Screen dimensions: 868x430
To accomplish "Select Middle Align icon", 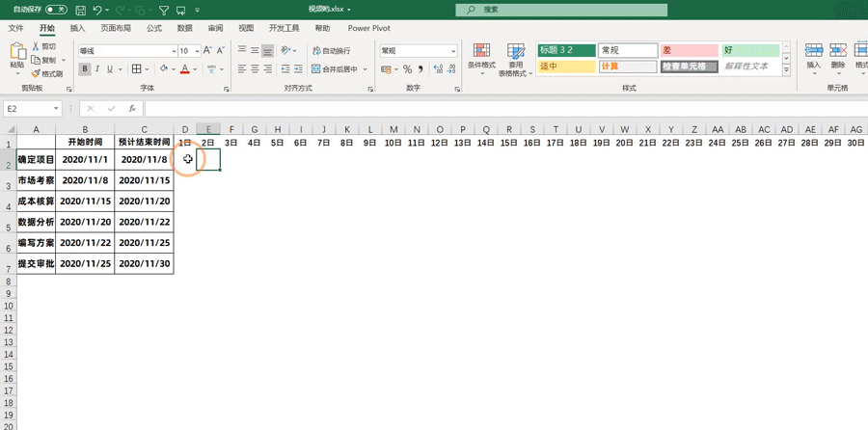I will point(255,50).
